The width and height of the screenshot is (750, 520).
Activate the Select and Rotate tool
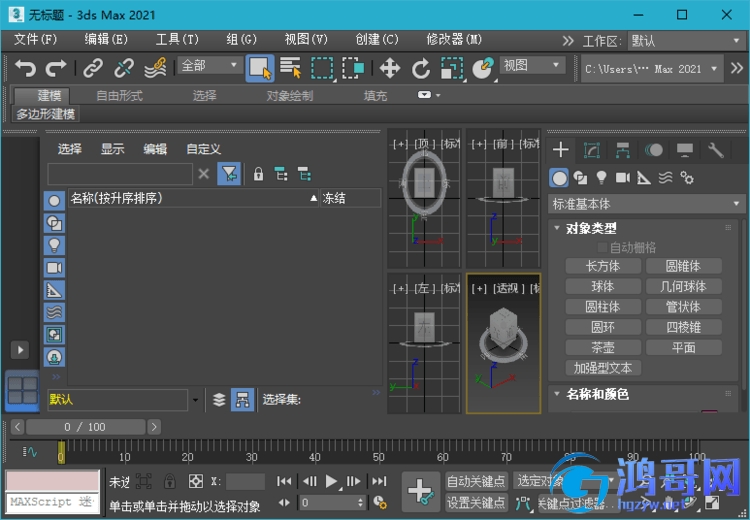click(421, 68)
